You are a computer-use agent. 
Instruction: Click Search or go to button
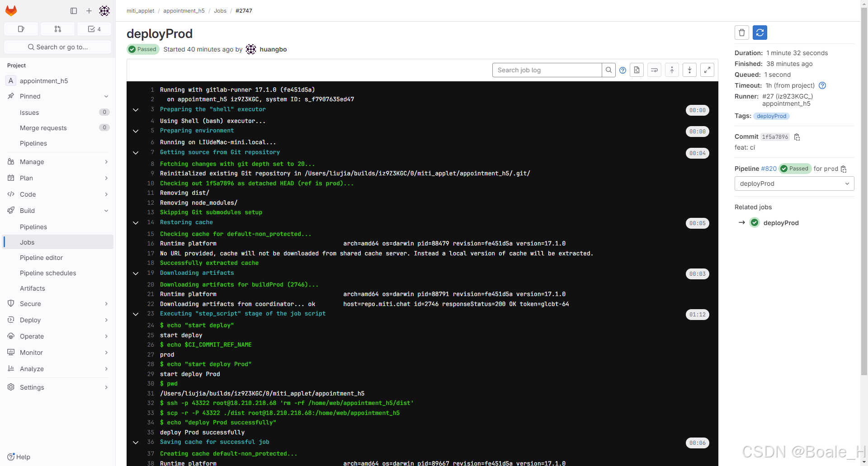(x=58, y=47)
